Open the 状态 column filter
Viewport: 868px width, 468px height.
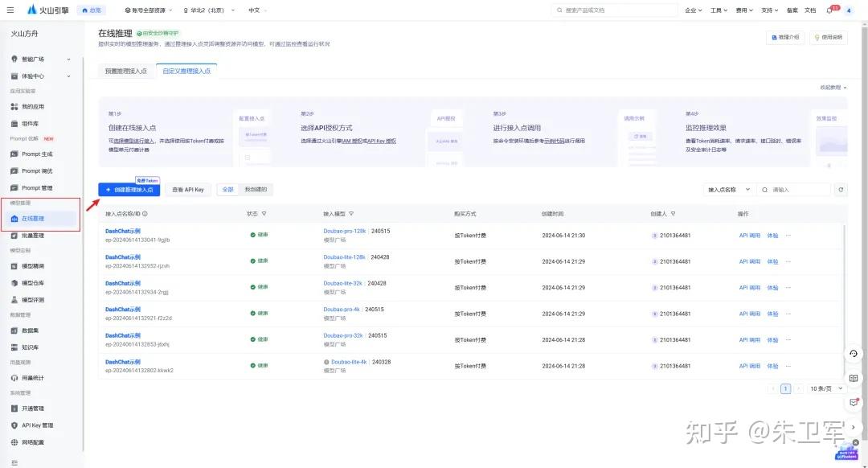pos(264,214)
